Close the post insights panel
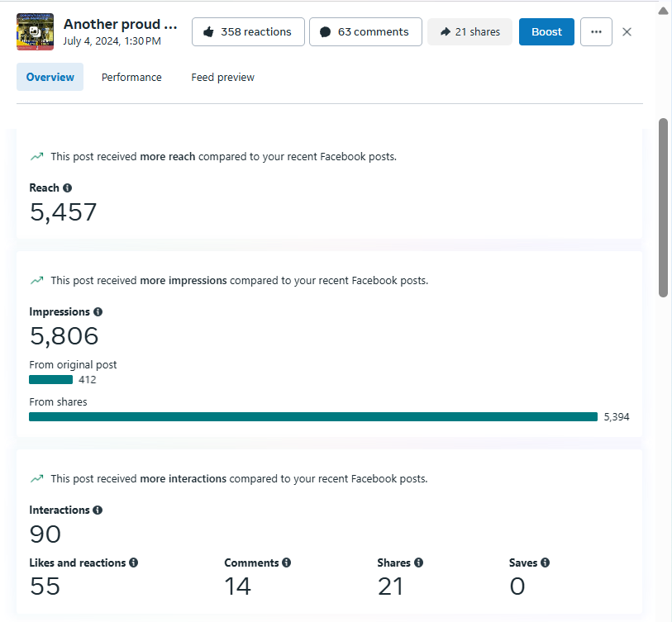672x622 pixels. point(627,32)
